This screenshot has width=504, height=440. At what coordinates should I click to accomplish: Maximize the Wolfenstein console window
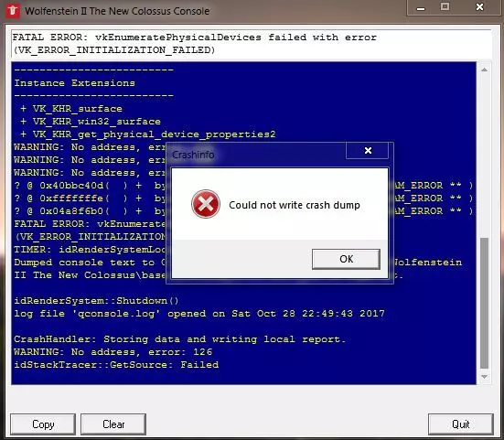pos(445,6)
